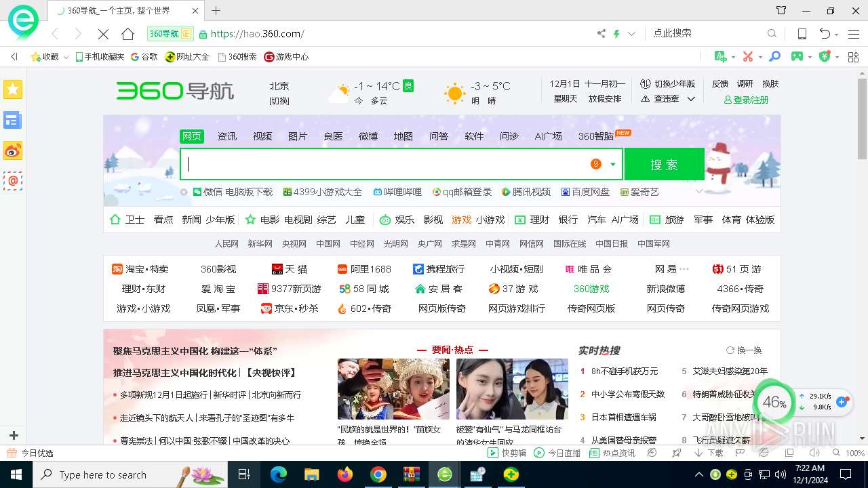Open 游戏中心 bookmark
The height and width of the screenshot is (488, 868).
(x=286, y=57)
